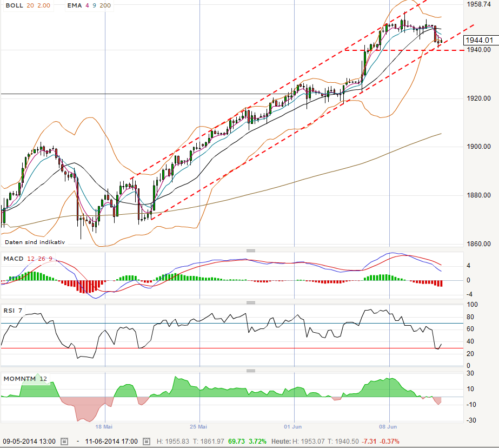Click the splitter handle above the RSI panel

tap(251, 302)
